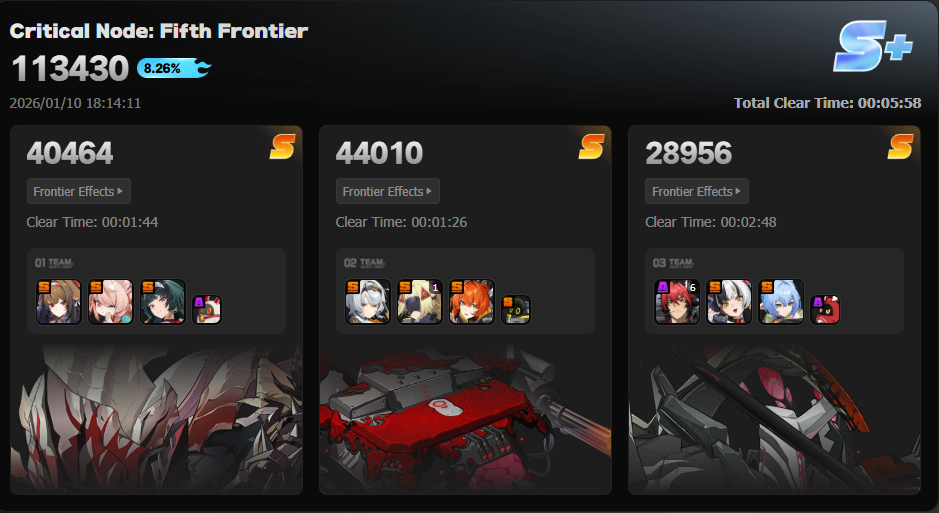Expand Frontier Effects for 44010 score stage
Screen dimensions: 939x513
coord(387,192)
